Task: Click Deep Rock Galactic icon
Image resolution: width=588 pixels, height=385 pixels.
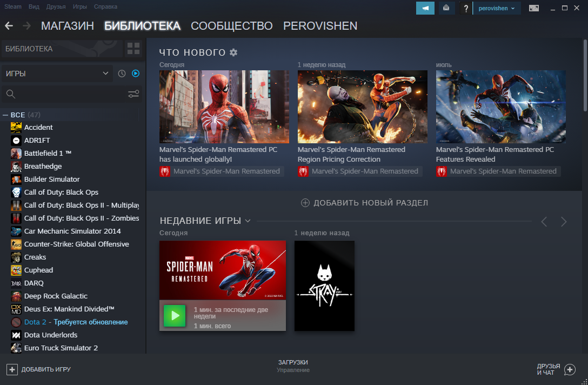Action: click(x=16, y=296)
